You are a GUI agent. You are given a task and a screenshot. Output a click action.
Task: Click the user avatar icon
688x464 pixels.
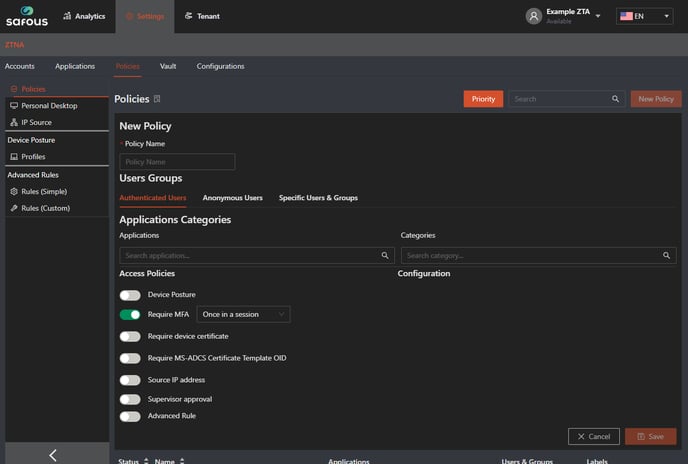click(x=534, y=16)
